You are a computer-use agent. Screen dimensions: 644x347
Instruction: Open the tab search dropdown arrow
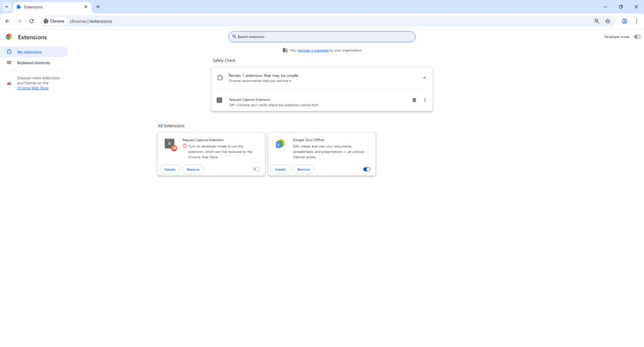[6, 6]
